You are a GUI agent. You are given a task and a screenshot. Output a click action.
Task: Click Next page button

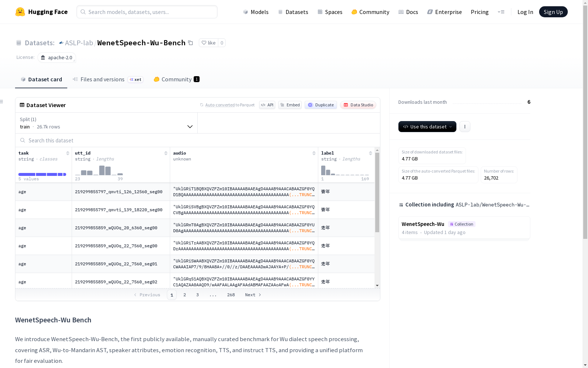[x=253, y=295]
